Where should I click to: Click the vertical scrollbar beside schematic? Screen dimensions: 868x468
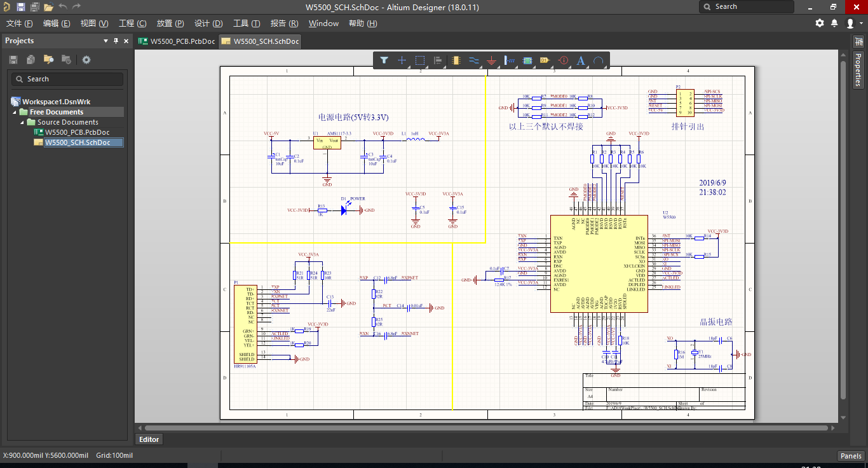pyautogui.click(x=843, y=229)
